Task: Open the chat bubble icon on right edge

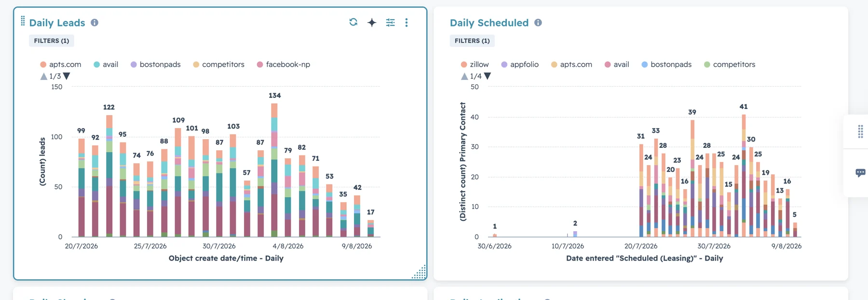Action: pyautogui.click(x=860, y=173)
